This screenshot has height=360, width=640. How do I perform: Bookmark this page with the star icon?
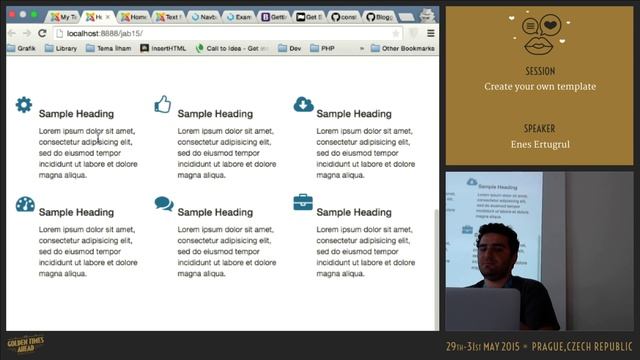395,33
